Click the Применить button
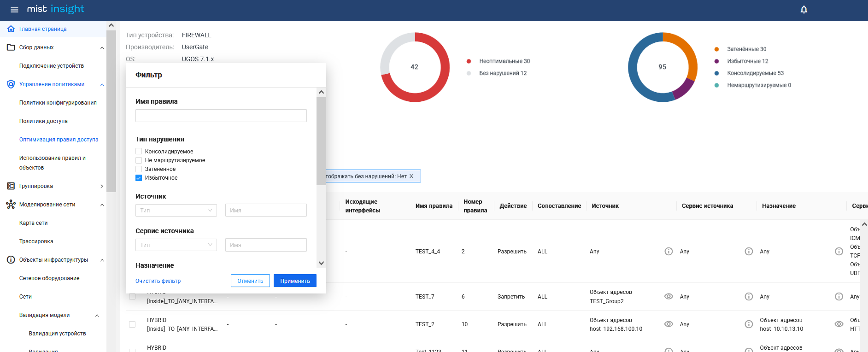Screen dimensions: 868x352 point(295,281)
